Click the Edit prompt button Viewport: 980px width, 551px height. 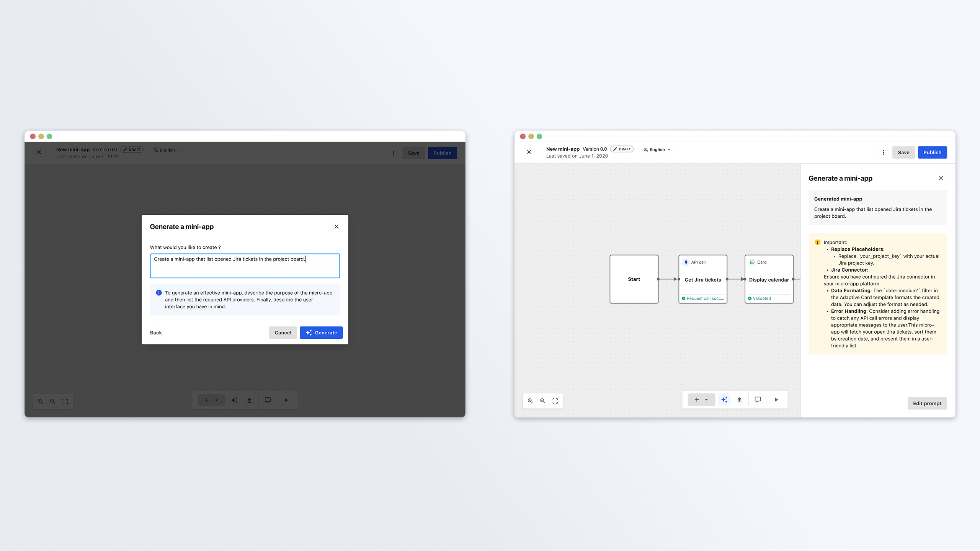[x=927, y=403]
